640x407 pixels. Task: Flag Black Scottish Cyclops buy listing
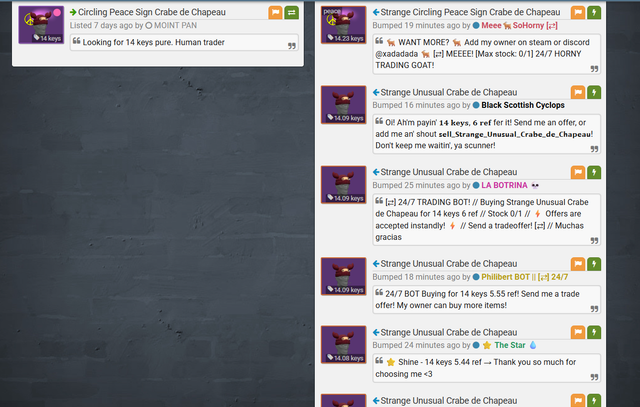point(578,92)
